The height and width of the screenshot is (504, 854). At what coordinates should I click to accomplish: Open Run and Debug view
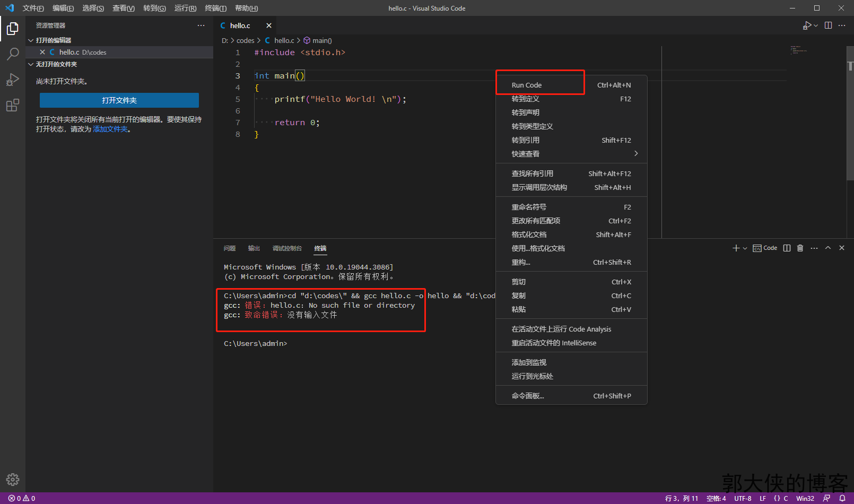(13, 80)
